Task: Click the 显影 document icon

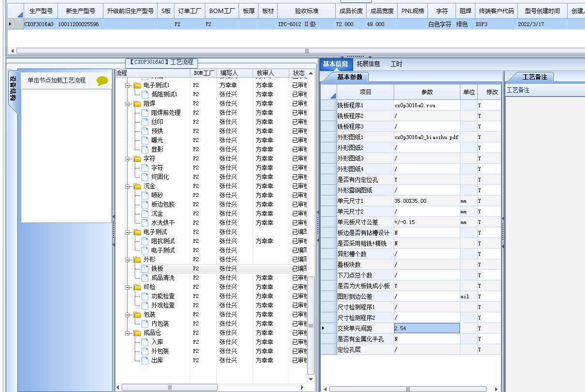Action: 145,150
